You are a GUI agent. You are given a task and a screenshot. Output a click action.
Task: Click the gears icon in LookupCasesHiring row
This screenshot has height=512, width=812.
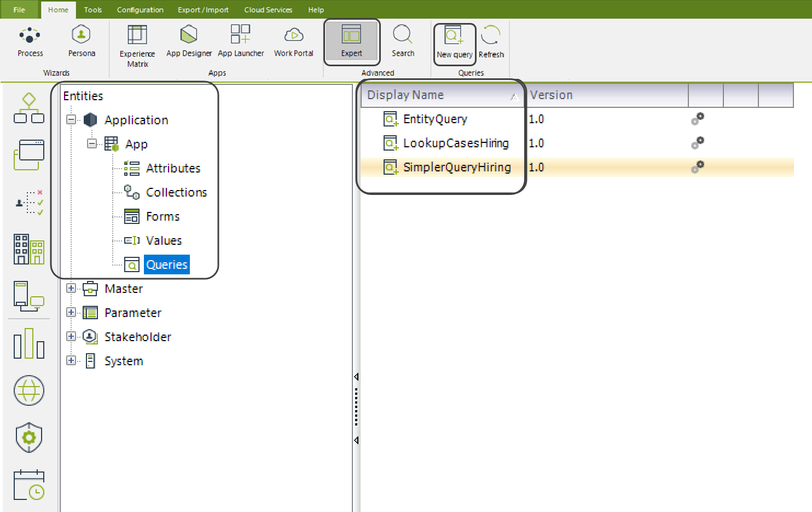(698, 143)
